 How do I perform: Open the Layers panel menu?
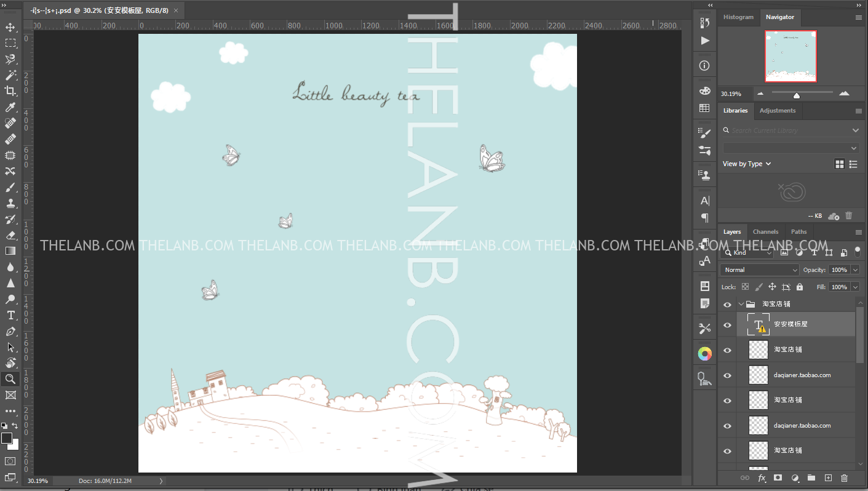pos(859,232)
